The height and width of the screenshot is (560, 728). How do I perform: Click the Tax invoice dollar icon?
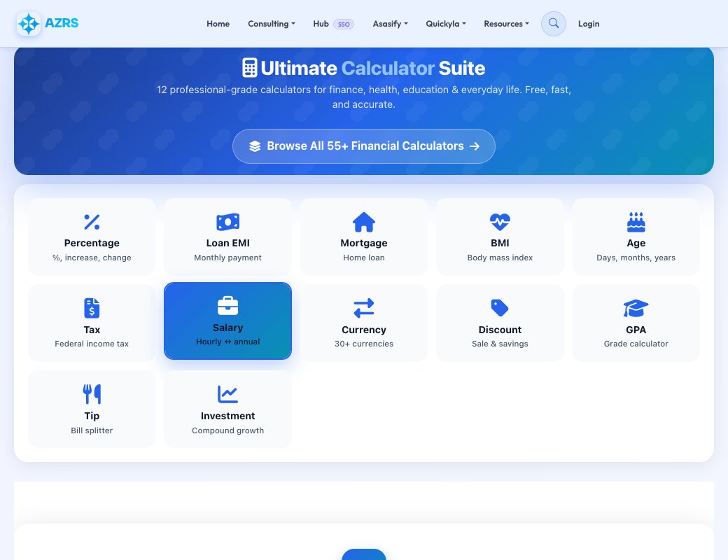tap(92, 308)
